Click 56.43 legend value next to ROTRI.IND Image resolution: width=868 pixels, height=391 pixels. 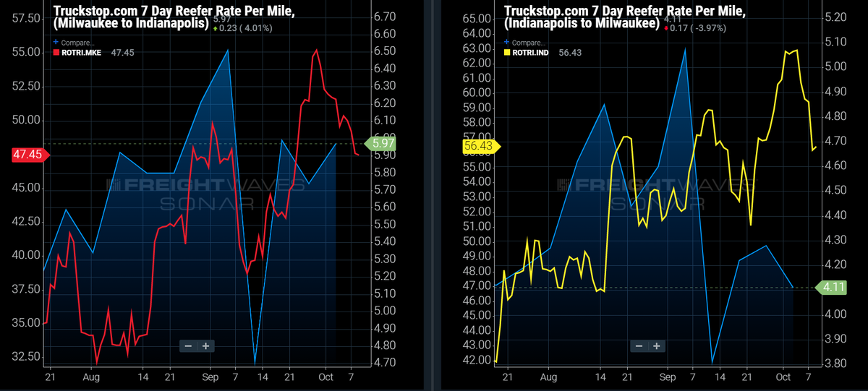571,53
